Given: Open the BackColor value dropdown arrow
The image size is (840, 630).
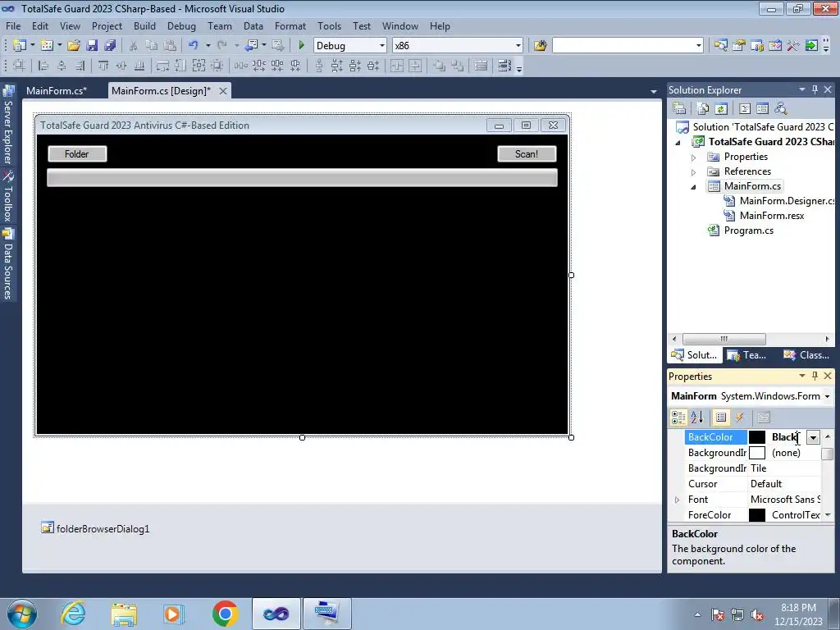Looking at the screenshot, I should click(813, 438).
